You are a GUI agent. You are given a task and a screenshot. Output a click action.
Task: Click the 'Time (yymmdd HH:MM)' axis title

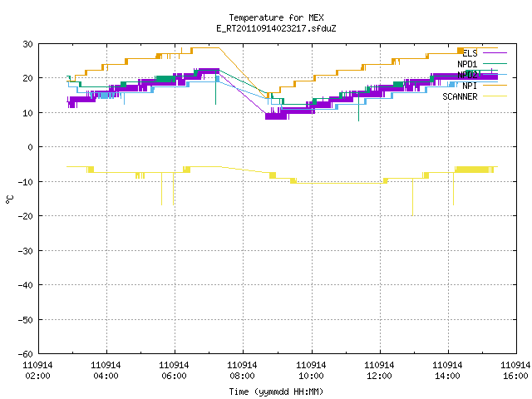click(276, 392)
